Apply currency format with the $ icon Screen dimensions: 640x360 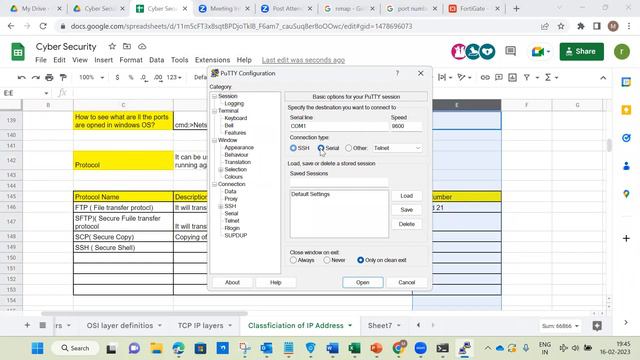118,77
